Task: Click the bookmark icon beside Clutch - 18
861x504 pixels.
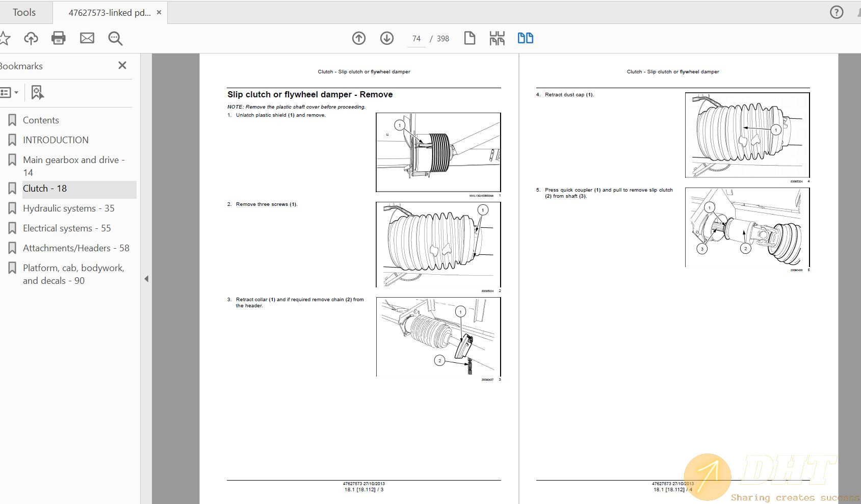Action: click(12, 189)
